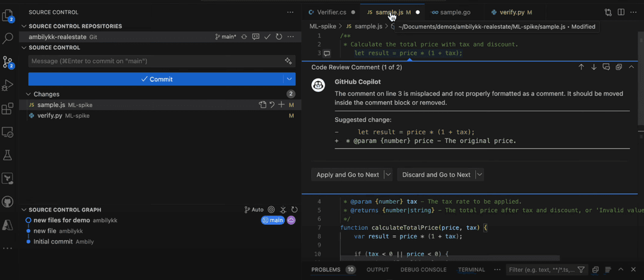Select the verify.py change in Changes list

(x=160, y=116)
